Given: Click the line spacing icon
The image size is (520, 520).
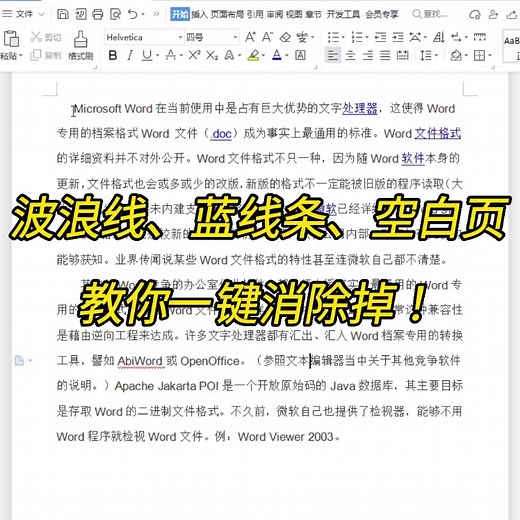Looking at the screenshot, I should point(426,55).
